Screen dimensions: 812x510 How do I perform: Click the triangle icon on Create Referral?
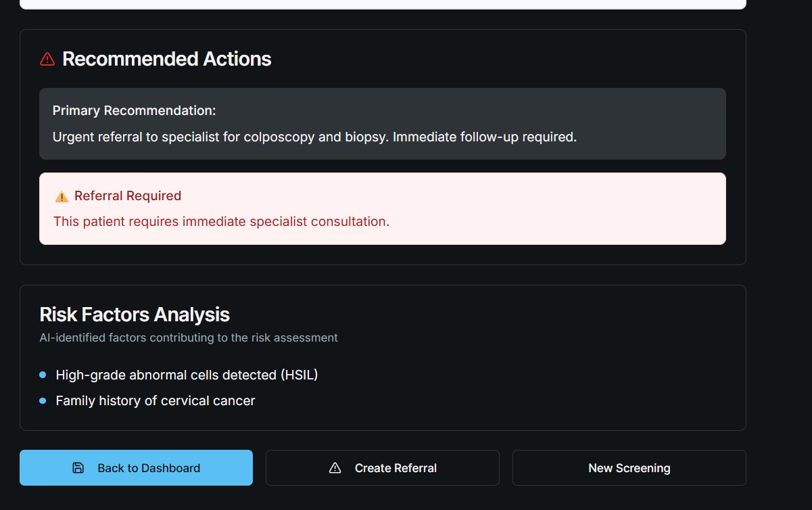click(x=335, y=468)
